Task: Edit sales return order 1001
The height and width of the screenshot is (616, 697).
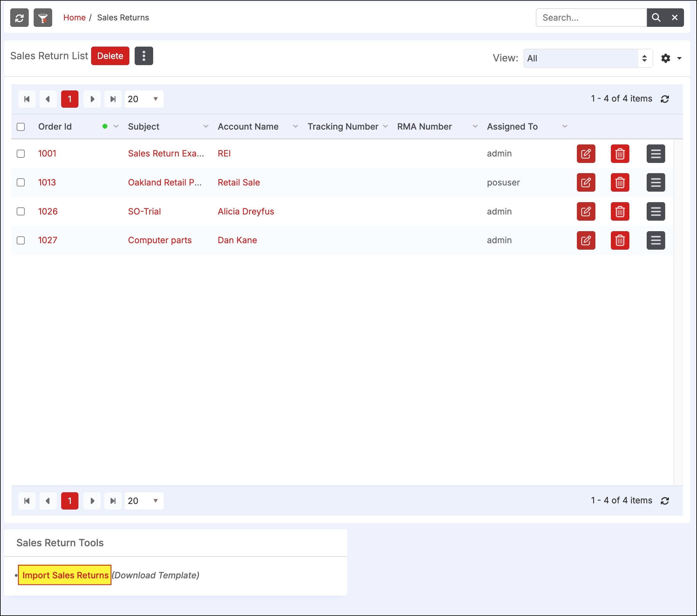Action: click(x=586, y=154)
